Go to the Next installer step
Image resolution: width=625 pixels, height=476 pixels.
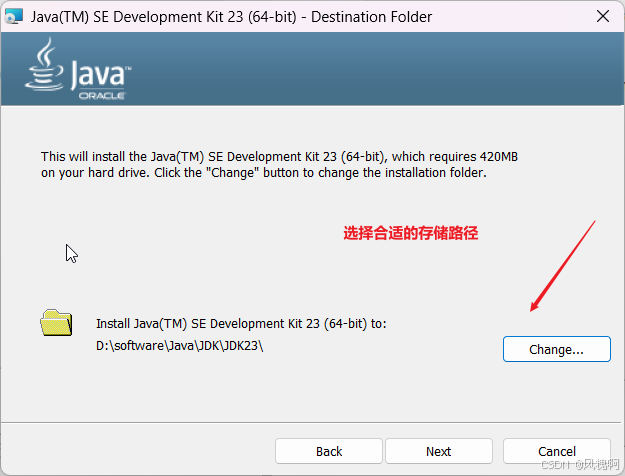[x=439, y=451]
